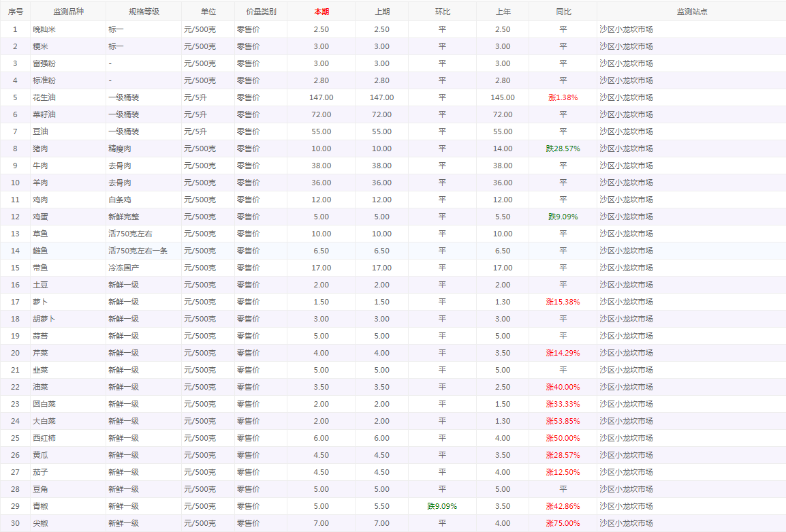Click the 环比 column header
The height and width of the screenshot is (532, 786).
[442, 12]
